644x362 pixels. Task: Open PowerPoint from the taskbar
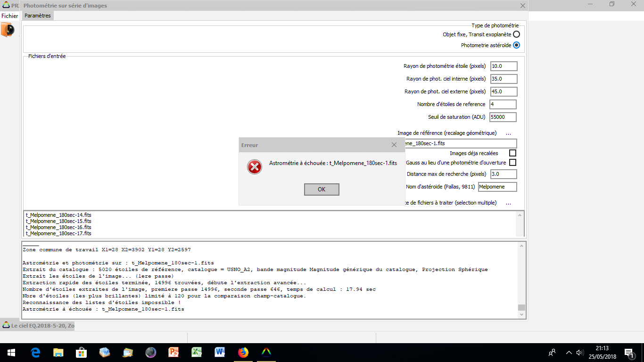(174, 353)
